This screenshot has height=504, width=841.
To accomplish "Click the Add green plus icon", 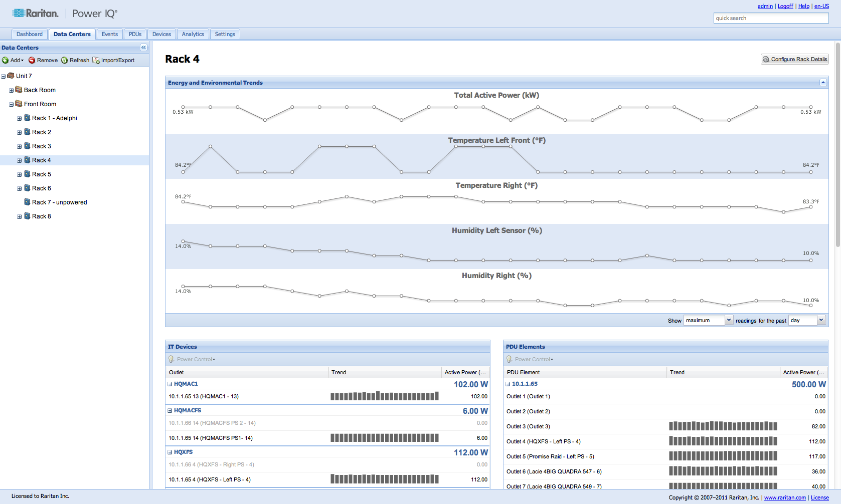I will (x=5, y=60).
